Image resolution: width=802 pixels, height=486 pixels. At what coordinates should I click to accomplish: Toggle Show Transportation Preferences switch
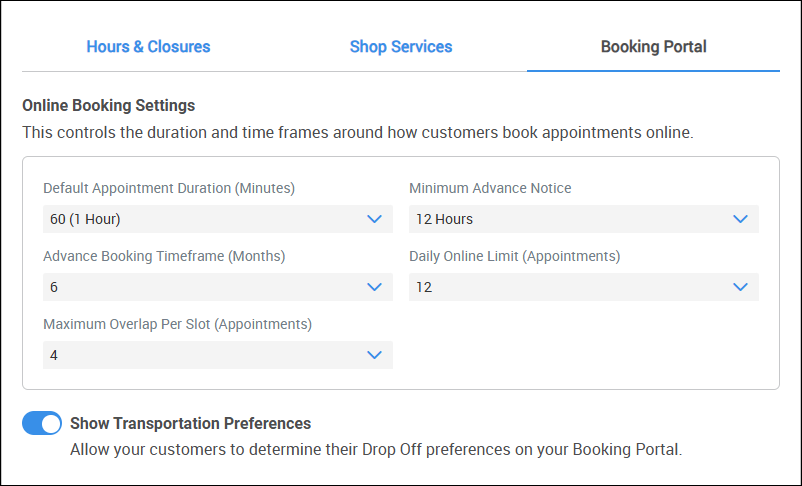42,423
